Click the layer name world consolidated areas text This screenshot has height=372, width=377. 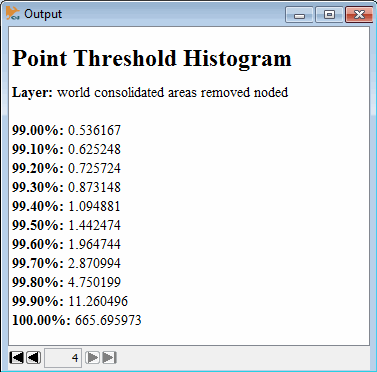(172, 92)
